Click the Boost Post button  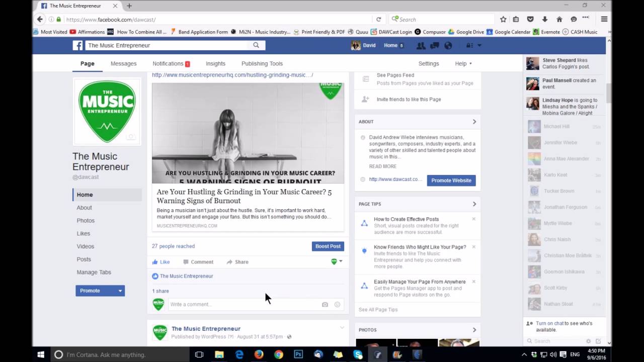tap(328, 246)
